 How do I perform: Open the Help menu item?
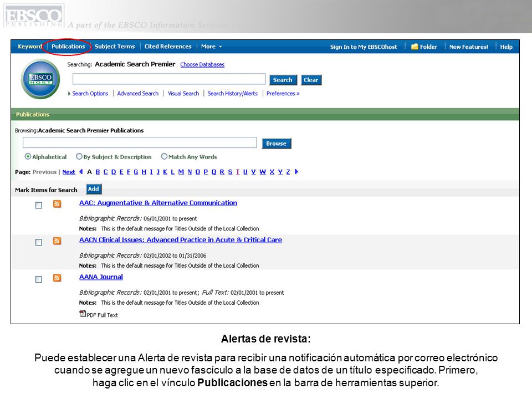click(506, 47)
